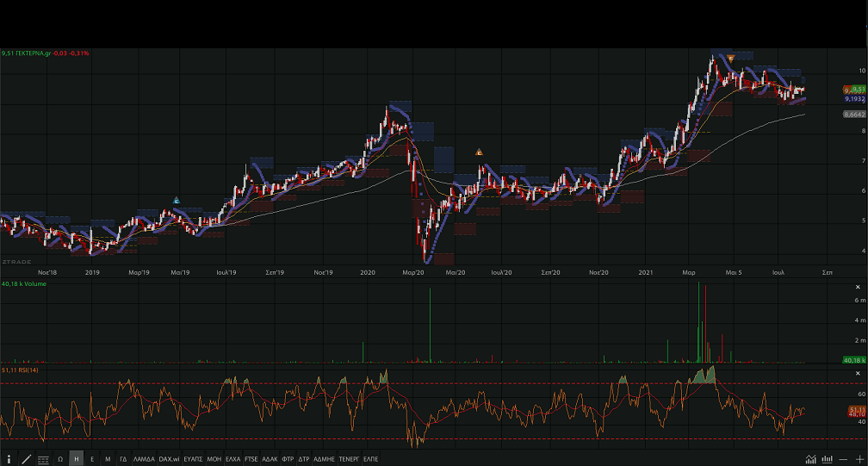Open the ΓΔ index tab
This screenshot has height=466, width=868.
tap(123, 459)
